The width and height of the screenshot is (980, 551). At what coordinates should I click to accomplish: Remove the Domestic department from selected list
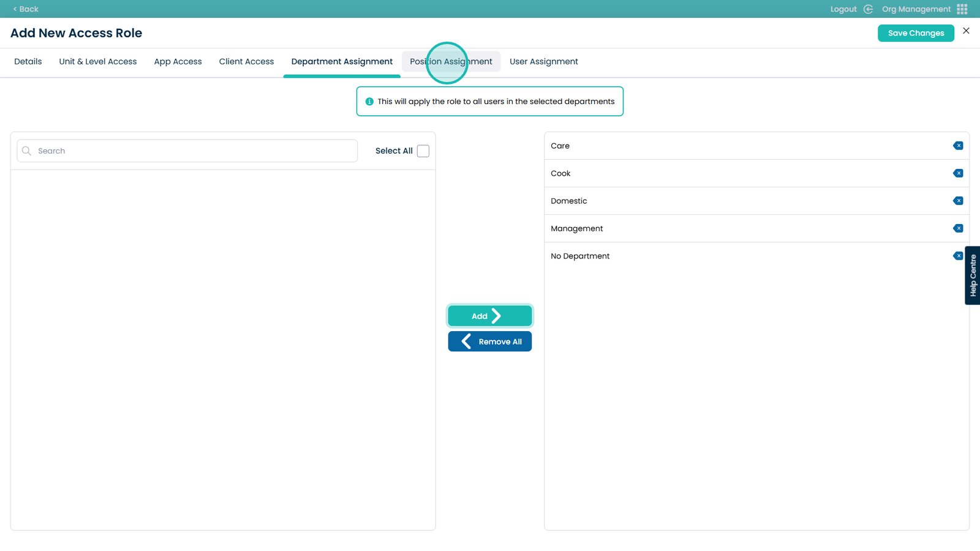coord(958,201)
